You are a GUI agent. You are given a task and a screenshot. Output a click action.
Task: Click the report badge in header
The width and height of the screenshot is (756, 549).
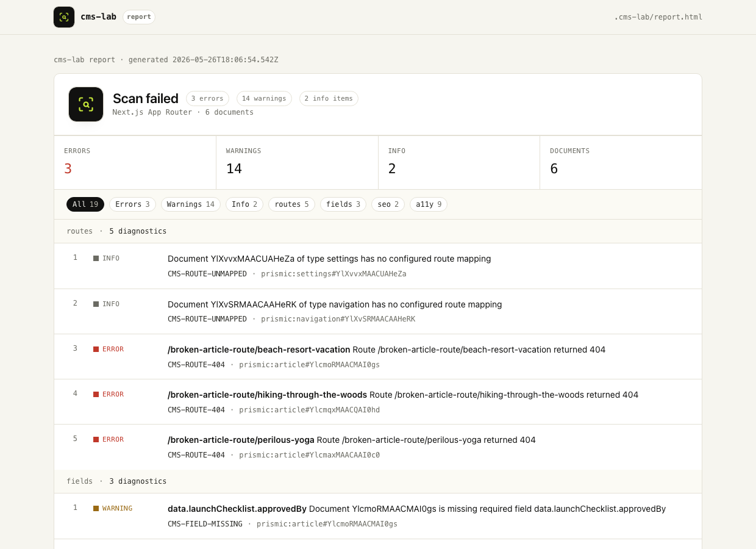(x=139, y=17)
